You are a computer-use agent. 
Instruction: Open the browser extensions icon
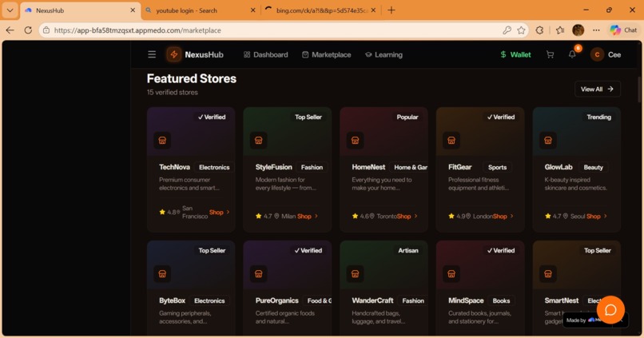pyautogui.click(x=539, y=30)
